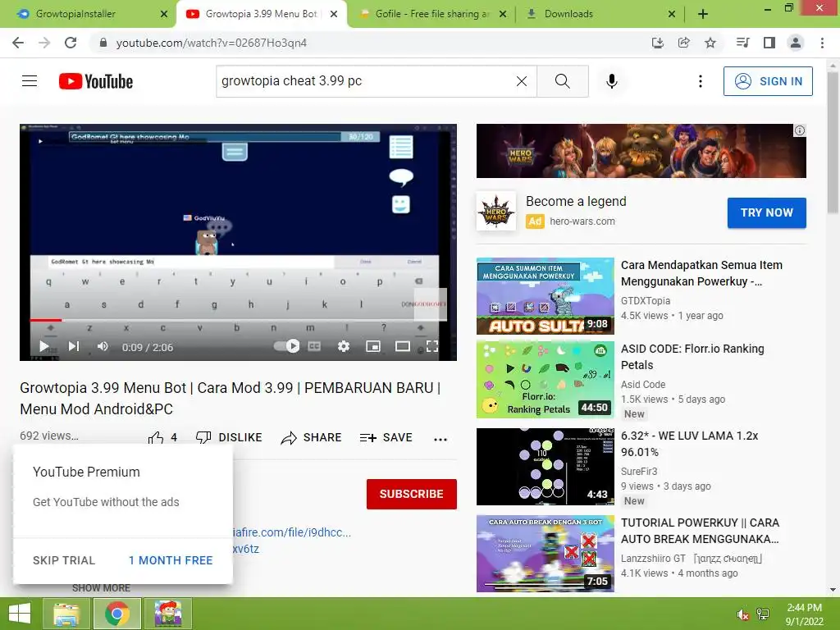840x630 pixels.
Task: Click the SIGN IN button
Action: pyautogui.click(x=768, y=81)
